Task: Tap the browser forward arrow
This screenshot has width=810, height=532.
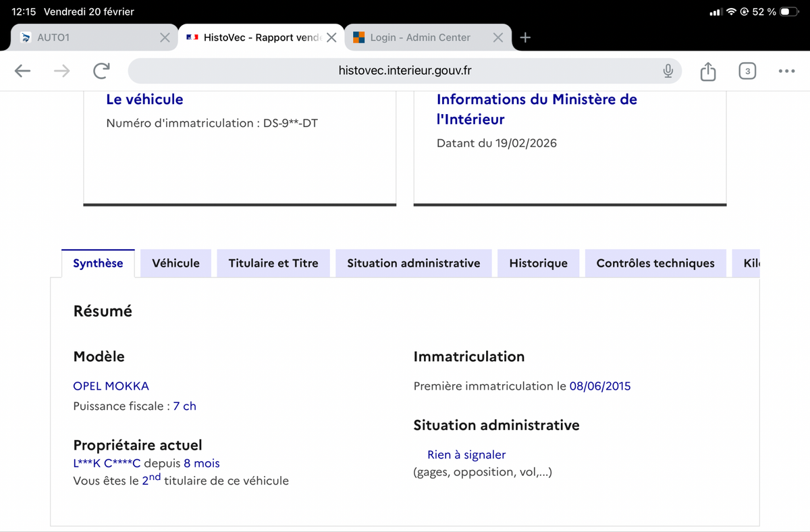Action: tap(62, 71)
